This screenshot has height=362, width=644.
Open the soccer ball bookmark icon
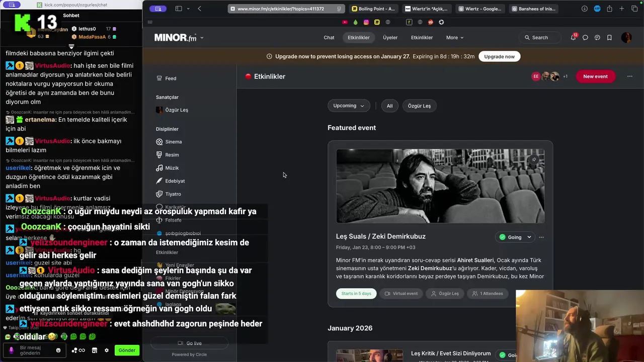(x=441, y=22)
